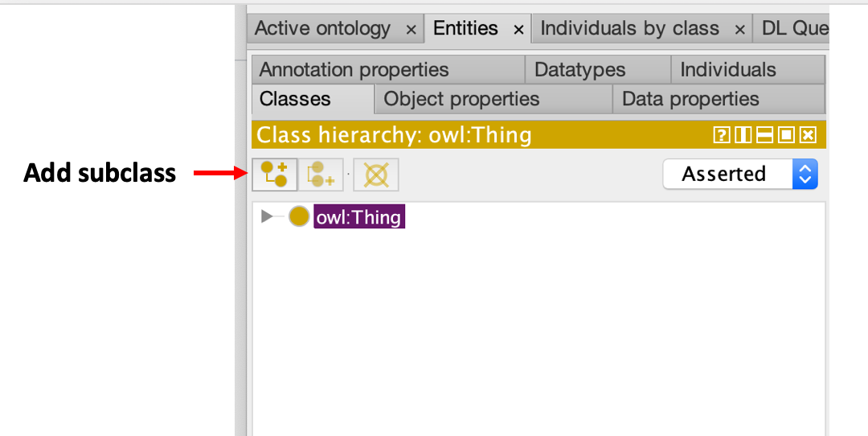Split Class hierarchy view horizontally
This screenshot has width=868, height=436.
click(x=764, y=134)
